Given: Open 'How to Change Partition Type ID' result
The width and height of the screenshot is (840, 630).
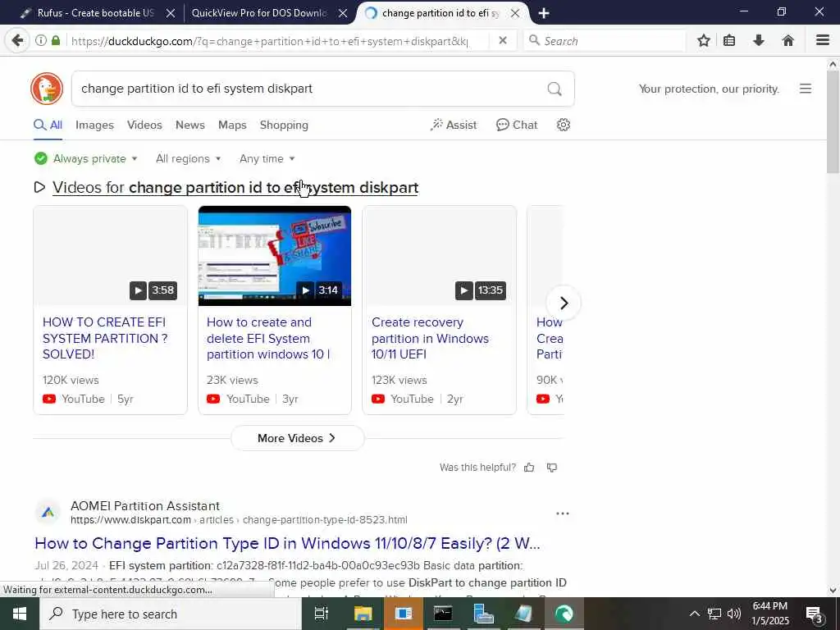Looking at the screenshot, I should (x=287, y=543).
